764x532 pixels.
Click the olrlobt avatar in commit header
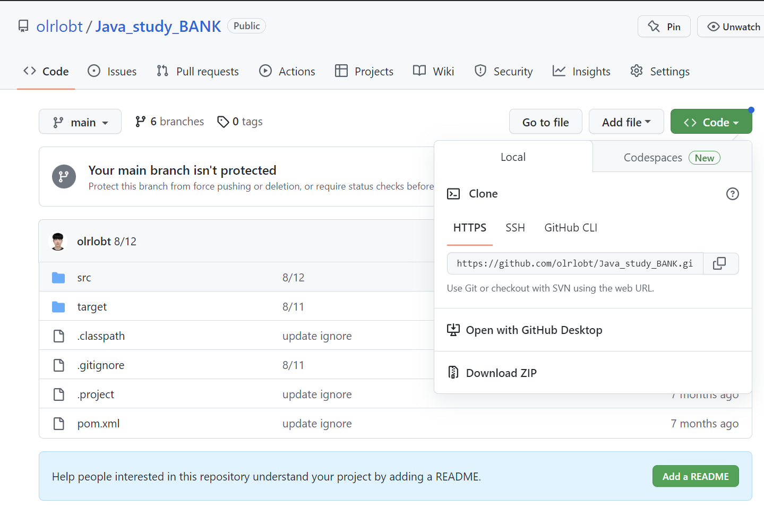click(x=58, y=241)
